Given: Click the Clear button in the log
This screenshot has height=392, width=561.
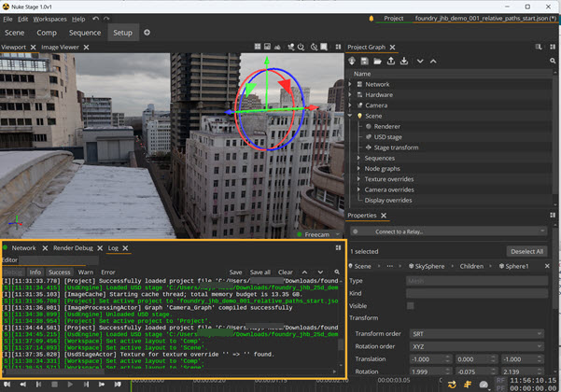Looking at the screenshot, I should (286, 273).
